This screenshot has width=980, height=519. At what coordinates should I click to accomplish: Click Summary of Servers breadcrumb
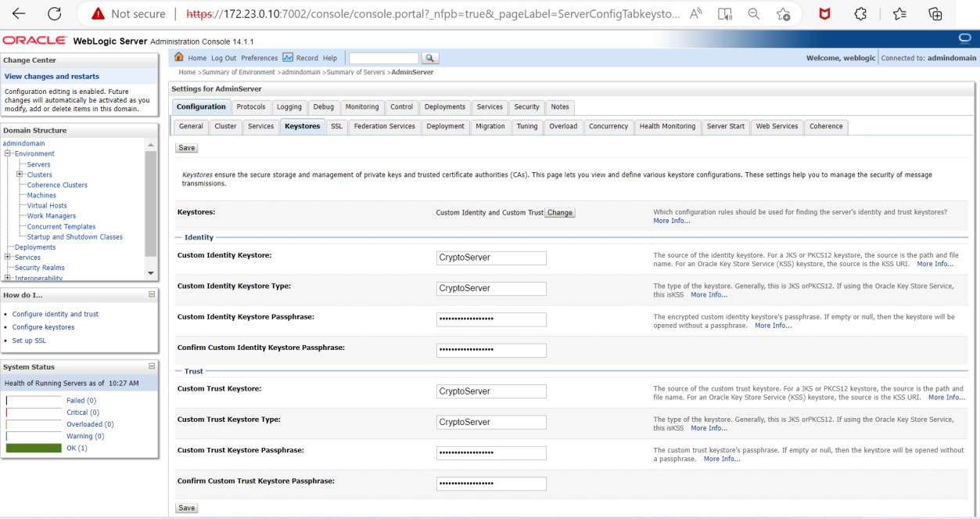[x=356, y=72]
